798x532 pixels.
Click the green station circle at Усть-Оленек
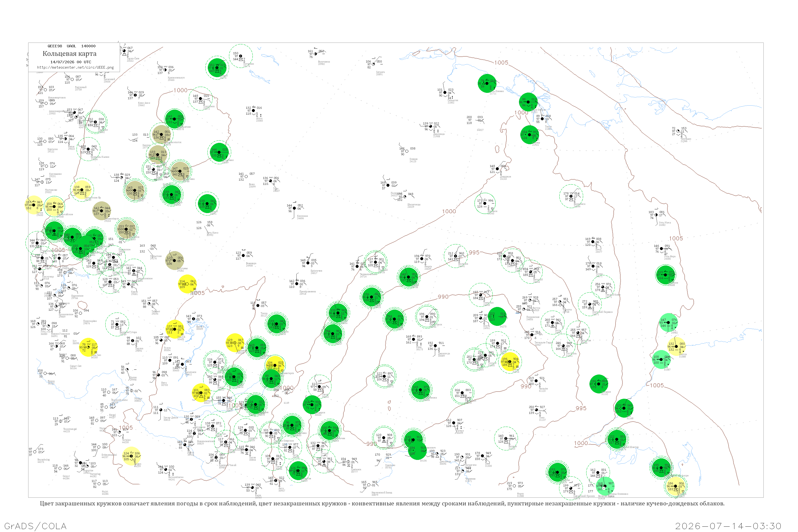(x=487, y=84)
